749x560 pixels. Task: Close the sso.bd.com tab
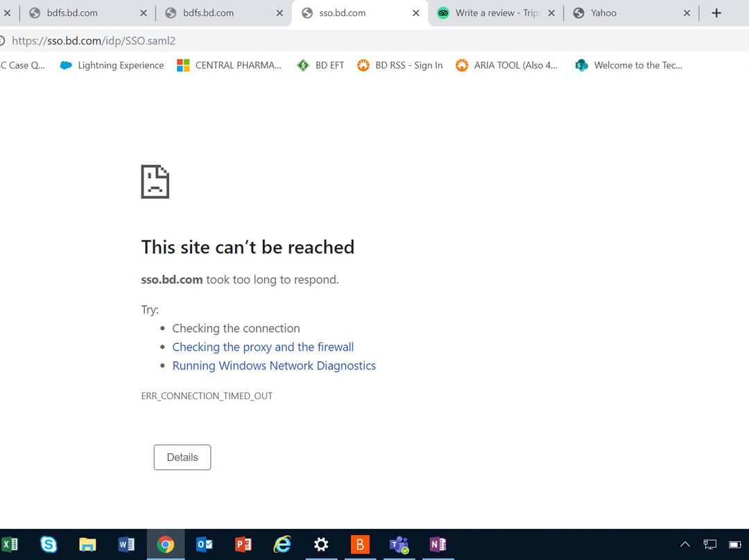click(416, 13)
